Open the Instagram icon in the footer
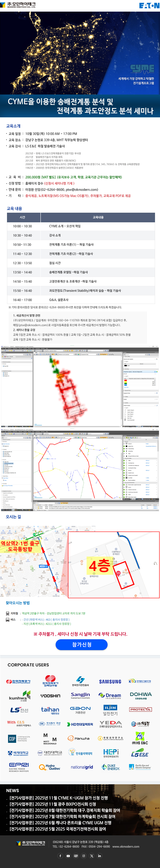Screen dimensions: 160x868 tap(84, 856)
